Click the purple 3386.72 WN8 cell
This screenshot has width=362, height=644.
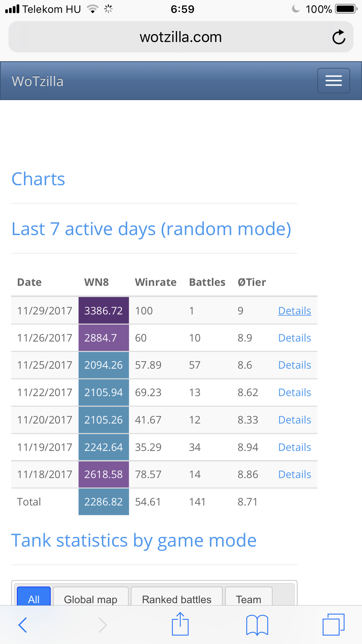[x=103, y=311]
